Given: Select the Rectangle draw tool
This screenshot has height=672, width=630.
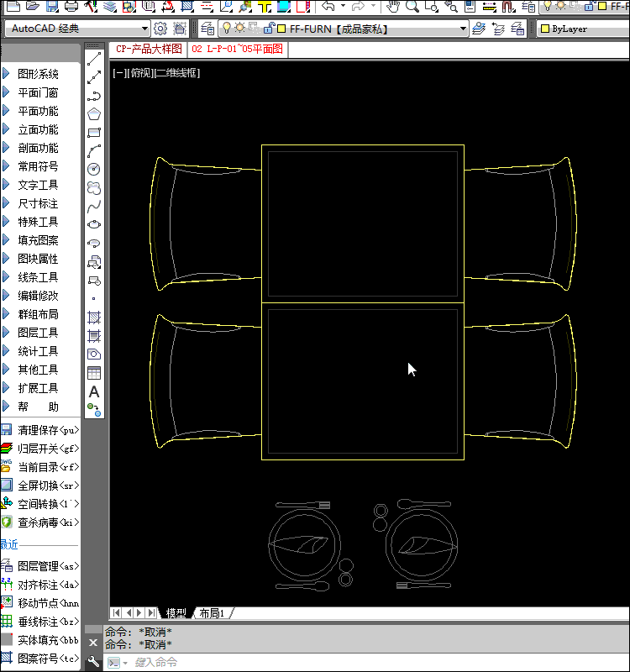Looking at the screenshot, I should click(x=94, y=133).
